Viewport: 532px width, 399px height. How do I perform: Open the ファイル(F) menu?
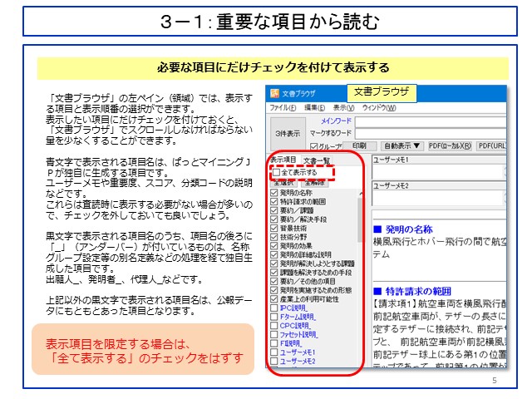tap(283, 108)
